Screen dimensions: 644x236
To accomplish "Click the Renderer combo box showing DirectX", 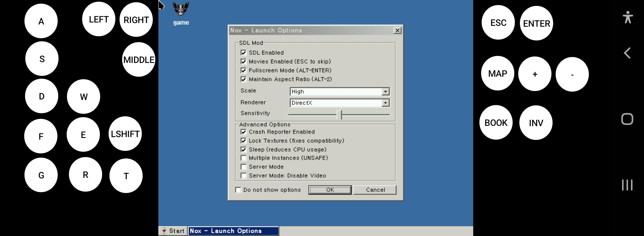I will (340, 103).
